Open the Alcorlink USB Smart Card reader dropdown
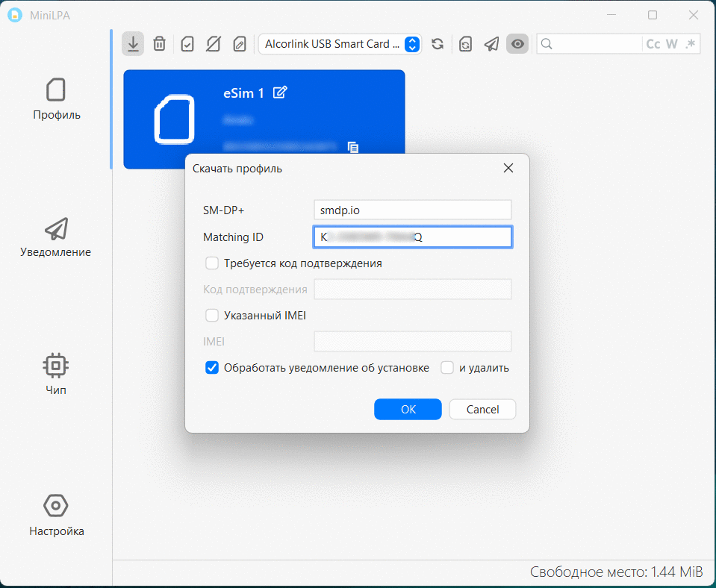Screen dimensions: 716x588 (340, 44)
